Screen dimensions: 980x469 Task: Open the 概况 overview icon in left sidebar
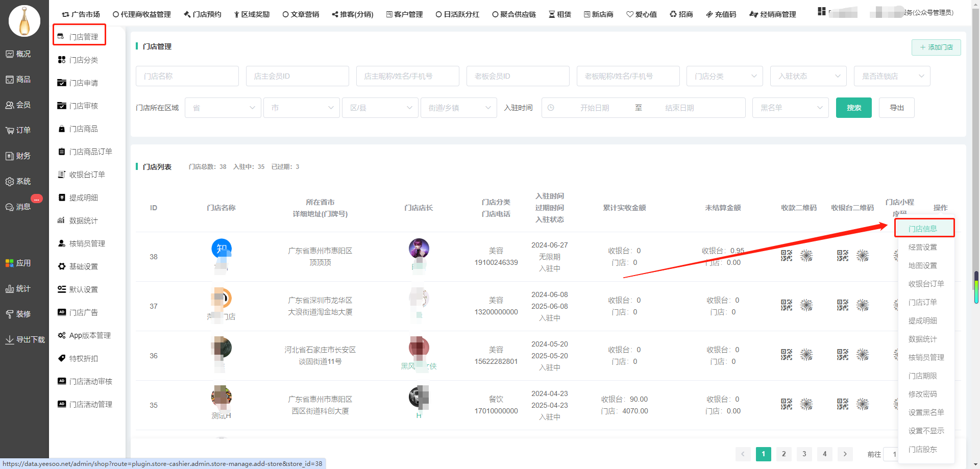pos(10,54)
